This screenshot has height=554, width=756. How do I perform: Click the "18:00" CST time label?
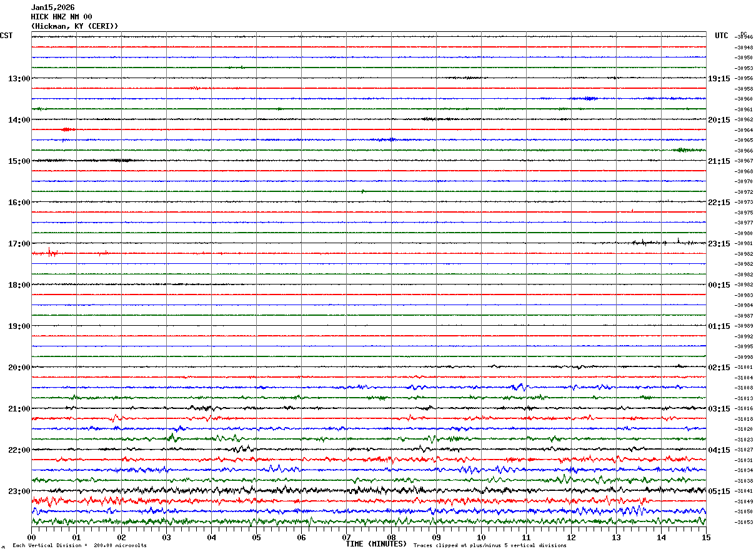tap(19, 285)
